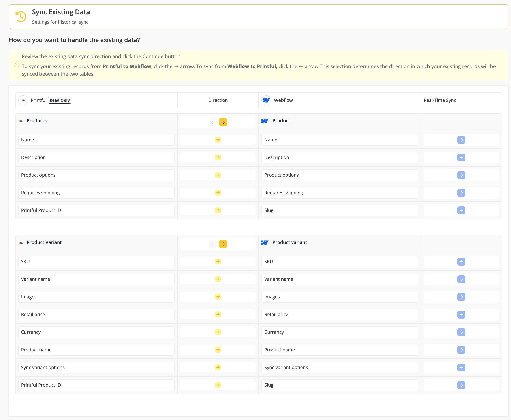Click the Webflow logo in the table header
The image size is (511, 420).
(x=266, y=100)
